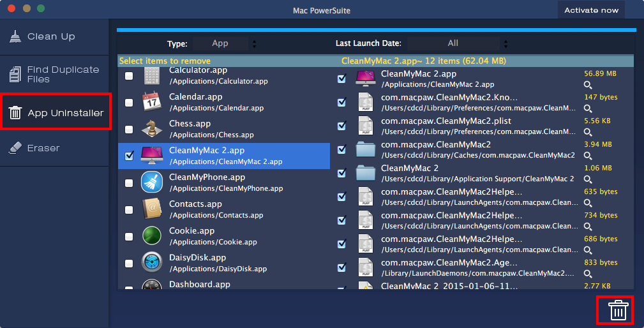Click the Chess app icon
Screen dimensions: 644x328
[x=151, y=129]
